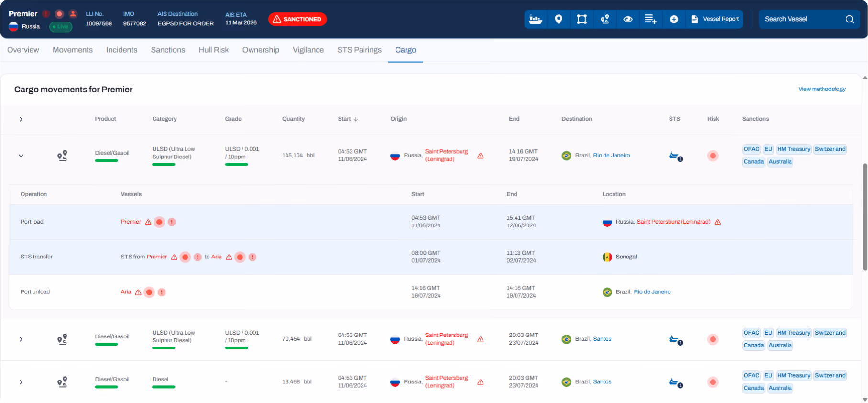Click Saint Petersburg (Leningrad) in Port load location
This screenshot has height=403, width=868.
673,222
